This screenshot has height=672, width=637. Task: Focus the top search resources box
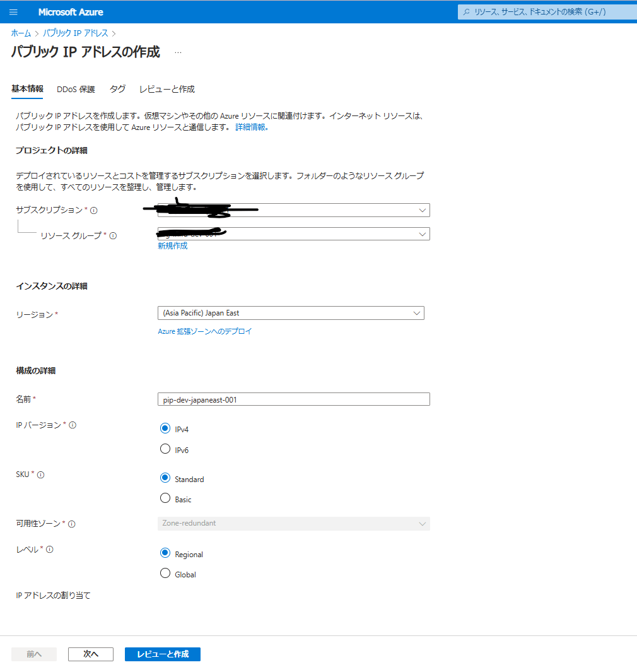[547, 12]
